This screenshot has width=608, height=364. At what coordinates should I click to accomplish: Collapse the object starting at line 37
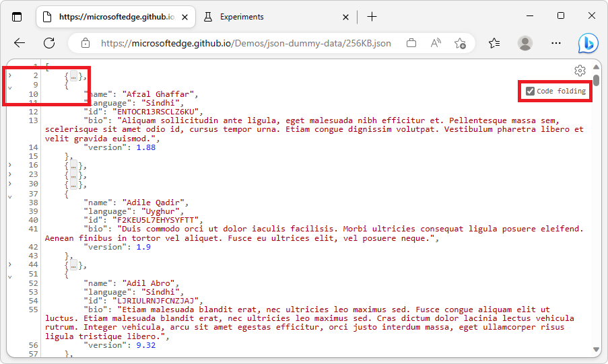[10, 197]
